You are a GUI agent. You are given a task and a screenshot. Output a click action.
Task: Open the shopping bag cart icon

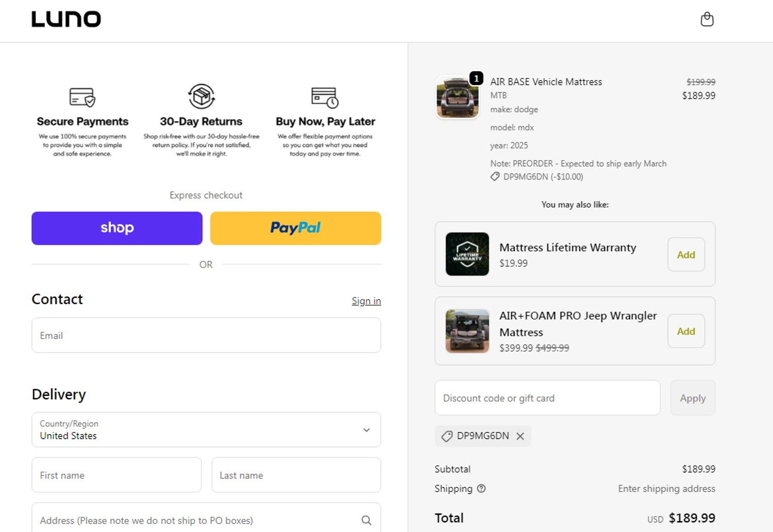(x=707, y=20)
